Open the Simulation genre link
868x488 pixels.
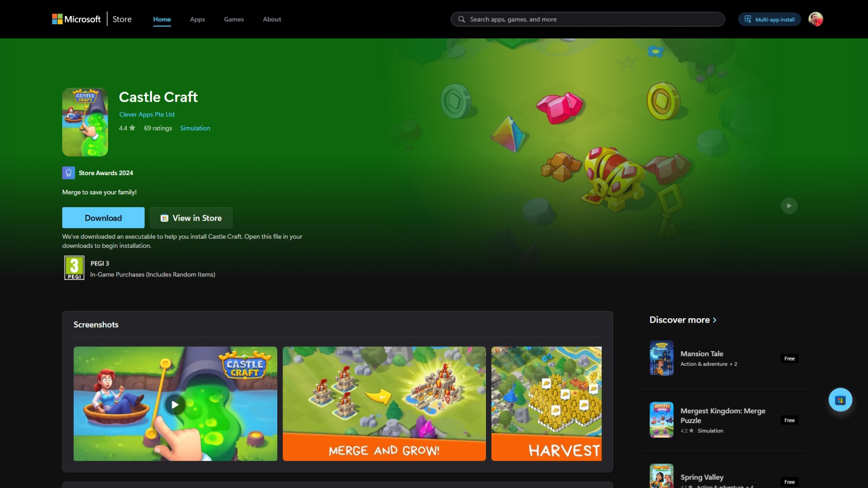(195, 128)
